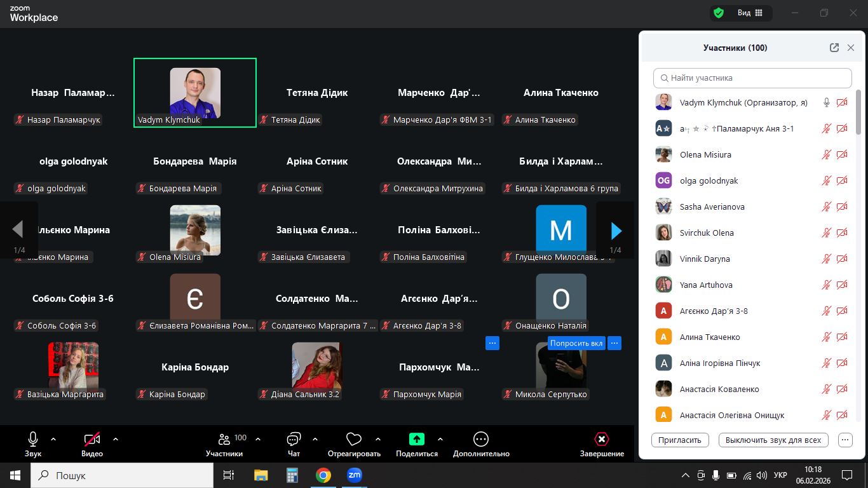Screen dimensions: 868x488
Task: Select Алина Ткаченко row in participants list
Action: (752, 337)
